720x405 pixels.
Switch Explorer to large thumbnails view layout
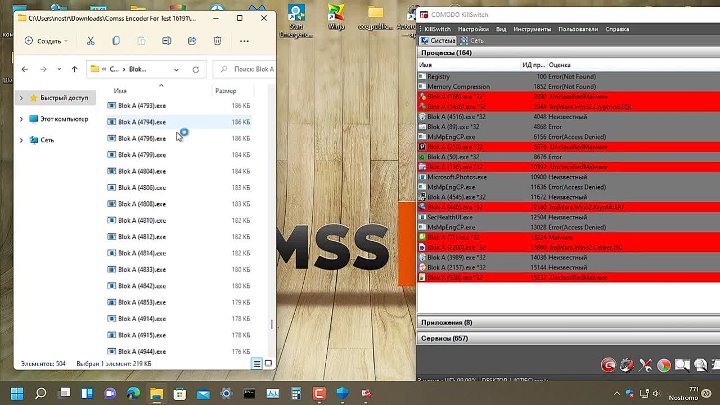pyautogui.click(x=268, y=364)
